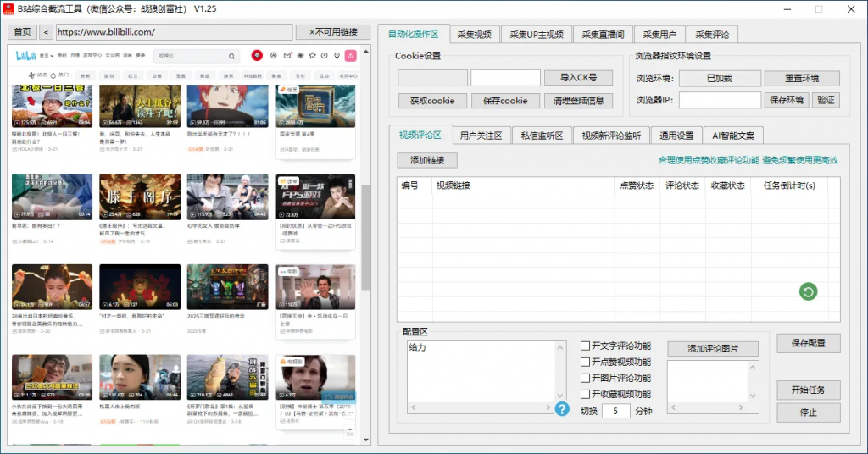Click the 已加载 browser environment button

(x=720, y=78)
